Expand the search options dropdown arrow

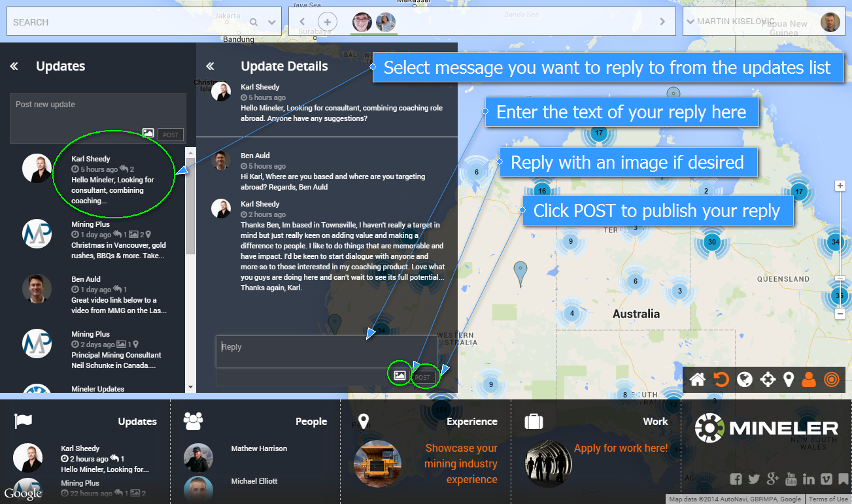(272, 22)
